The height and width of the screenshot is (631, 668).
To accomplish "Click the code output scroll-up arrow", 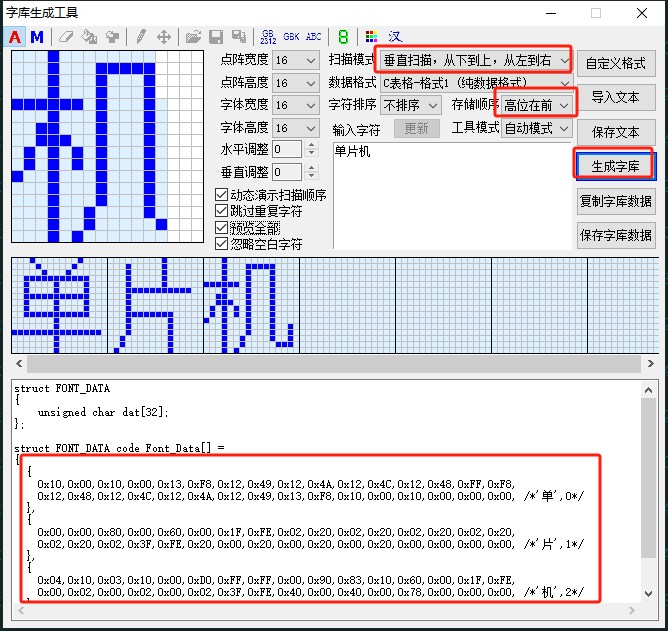I will (648, 390).
